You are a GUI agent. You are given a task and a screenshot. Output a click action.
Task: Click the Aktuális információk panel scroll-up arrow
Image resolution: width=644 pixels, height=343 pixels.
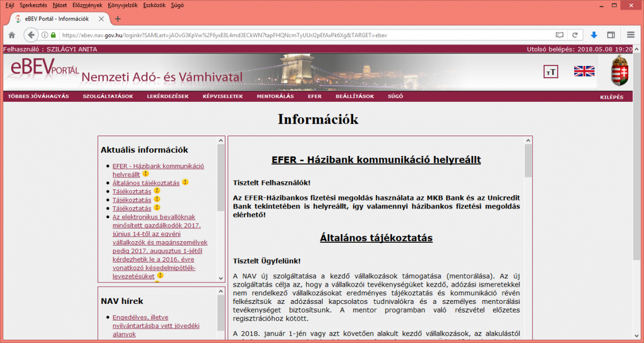[x=221, y=140]
